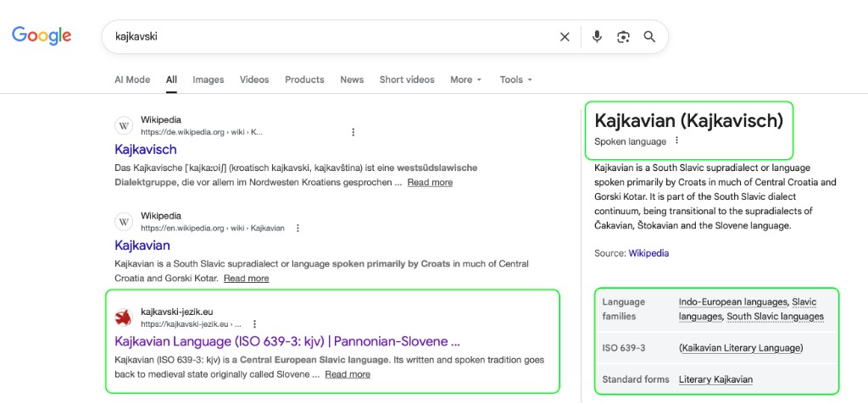
Task: Open the 'Kajkavian Language (ISO 639-3: kjv)' result
Action: click(287, 341)
